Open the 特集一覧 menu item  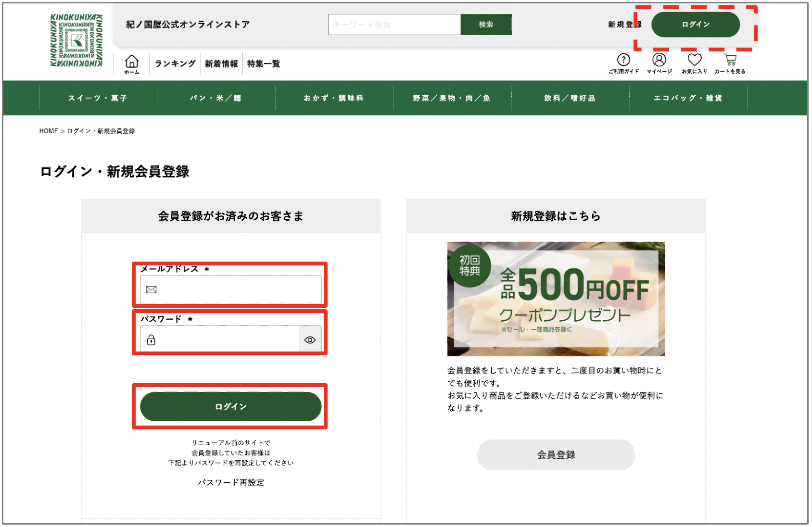264,63
